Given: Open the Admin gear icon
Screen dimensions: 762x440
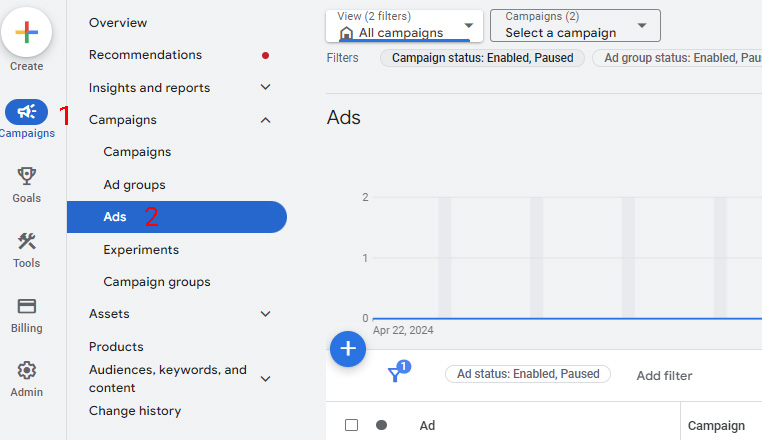Looking at the screenshot, I should pos(27,370).
